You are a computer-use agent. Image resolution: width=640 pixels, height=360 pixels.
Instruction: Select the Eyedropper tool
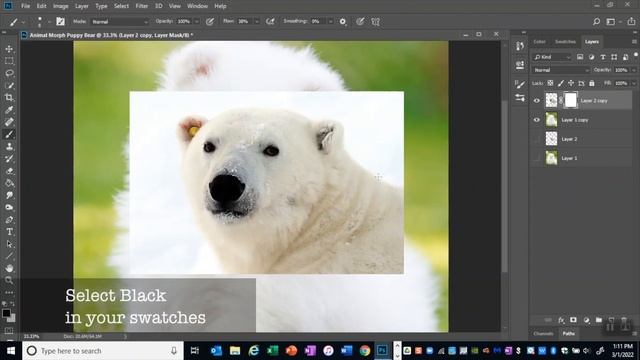9,110
